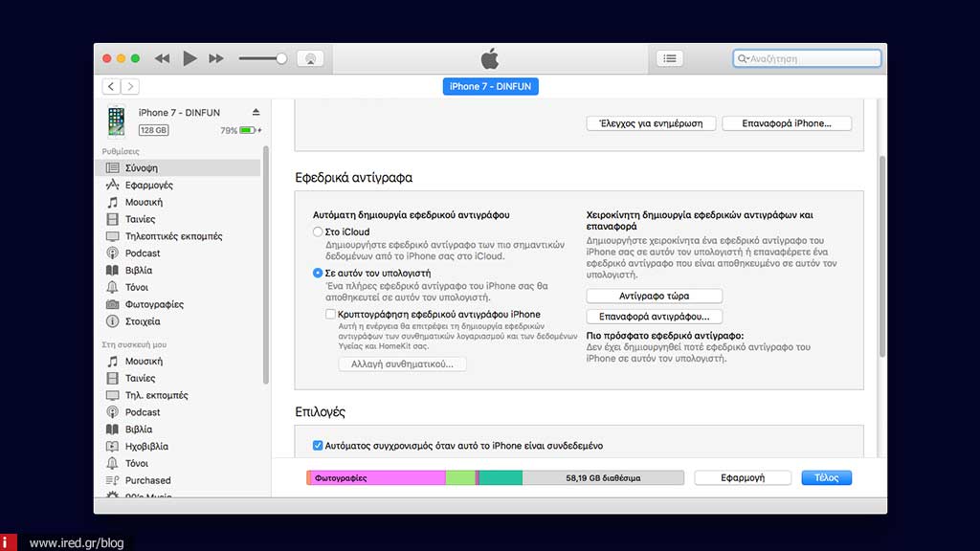Click the iPhone device thumbnail in sidebar
This screenshot has height=551, width=980.
click(116, 121)
